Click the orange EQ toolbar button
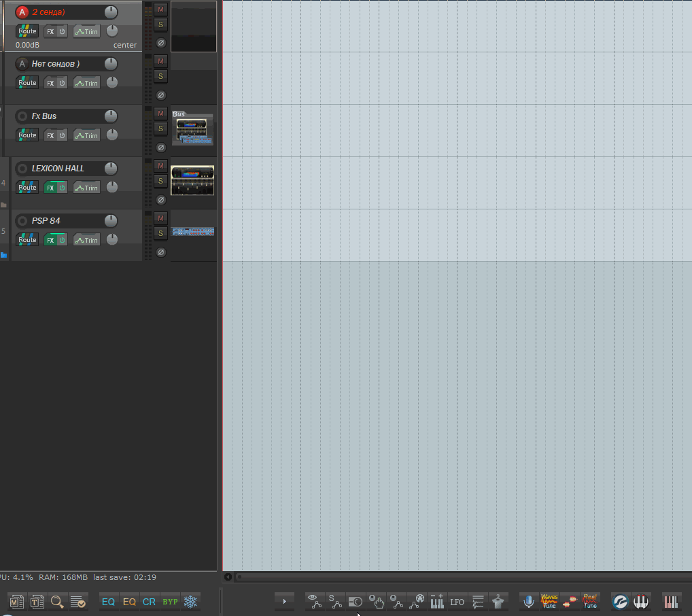The image size is (692, 616). point(129,602)
